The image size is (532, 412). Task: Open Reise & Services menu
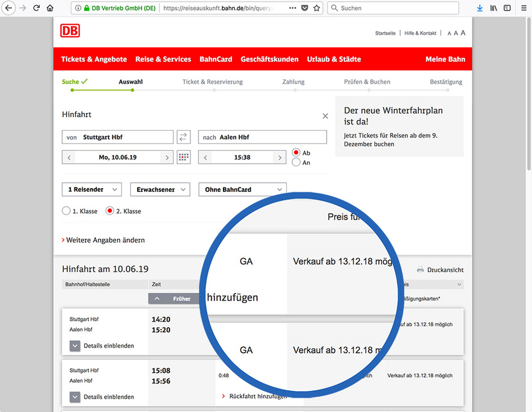pyautogui.click(x=163, y=59)
